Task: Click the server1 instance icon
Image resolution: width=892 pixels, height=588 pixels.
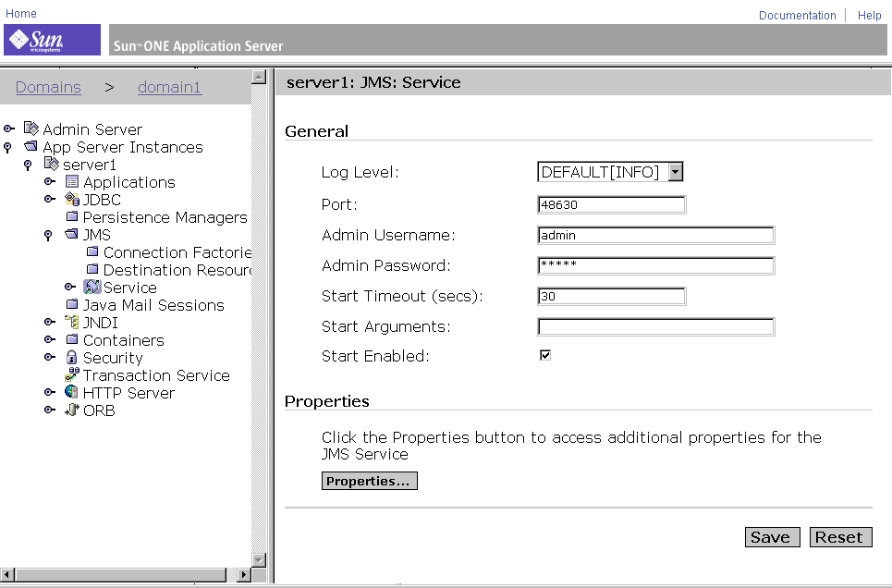Action: tap(52, 164)
